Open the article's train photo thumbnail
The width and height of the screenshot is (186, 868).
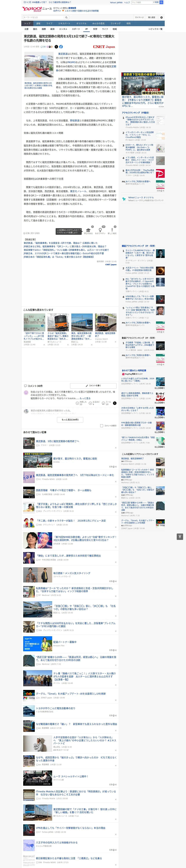(39, 67)
